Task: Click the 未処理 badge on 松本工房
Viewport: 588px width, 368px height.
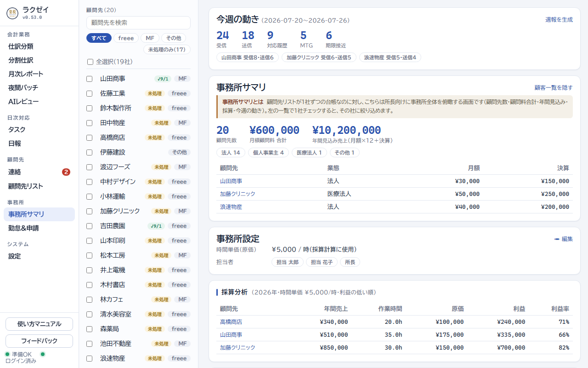Action: coord(161,255)
